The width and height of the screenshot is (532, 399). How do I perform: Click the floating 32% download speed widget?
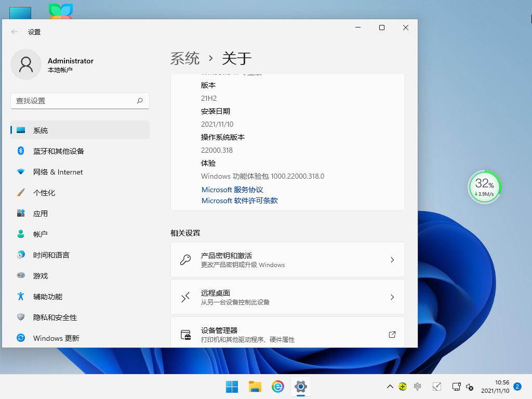484,186
